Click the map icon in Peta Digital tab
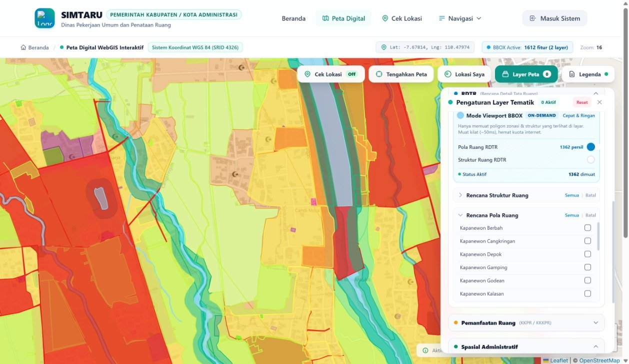Viewport: 629px width, 364px height. tap(325, 18)
